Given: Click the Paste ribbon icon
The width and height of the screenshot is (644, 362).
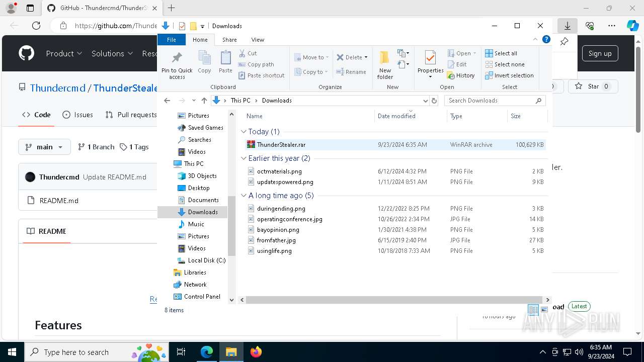Looking at the screenshot, I should point(225,62).
